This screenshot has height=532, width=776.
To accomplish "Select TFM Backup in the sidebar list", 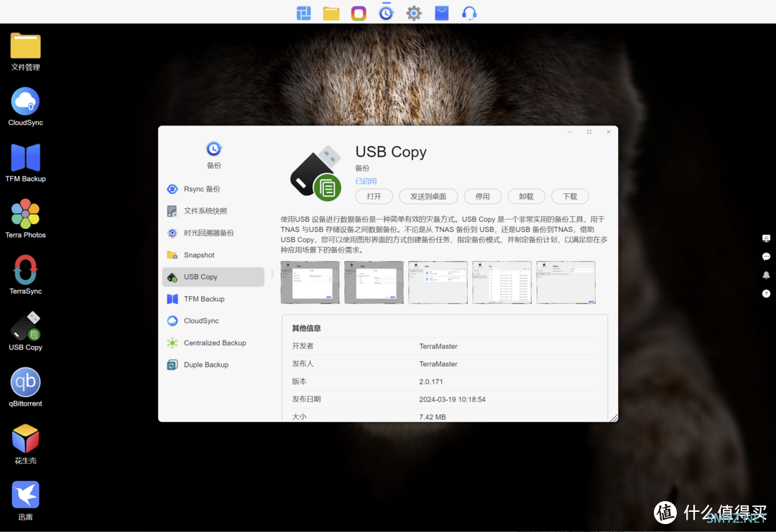I will coord(213,299).
